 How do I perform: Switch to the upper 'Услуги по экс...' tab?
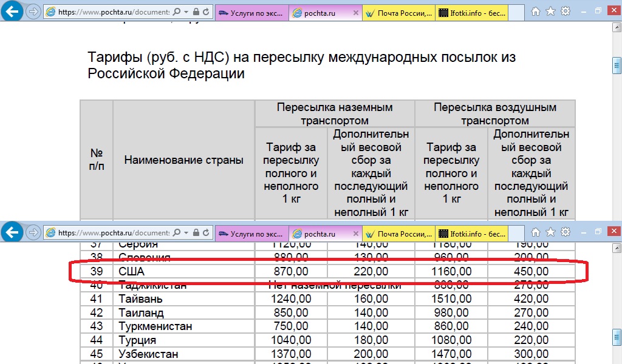point(252,12)
